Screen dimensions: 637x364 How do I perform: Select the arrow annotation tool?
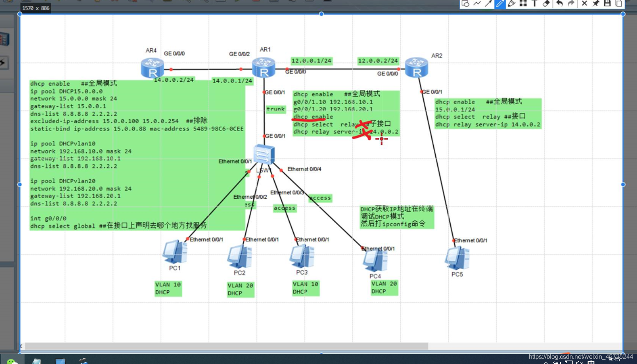[488, 3]
